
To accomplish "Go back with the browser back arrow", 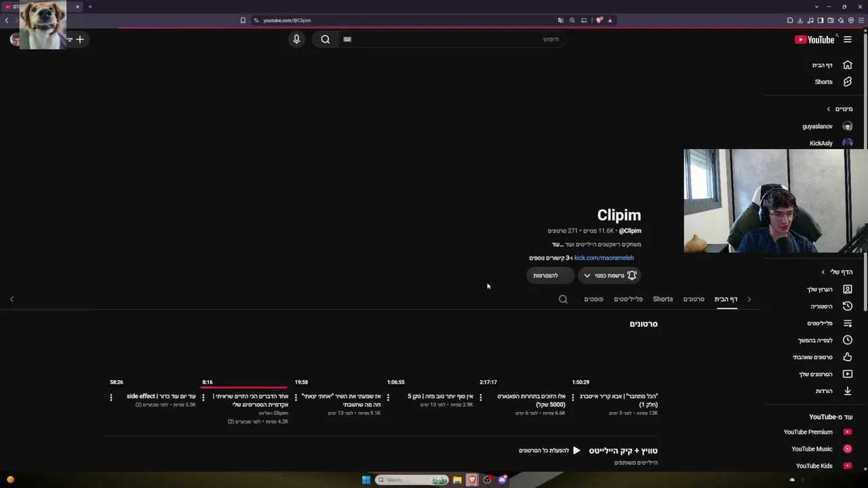I will click(x=7, y=20).
